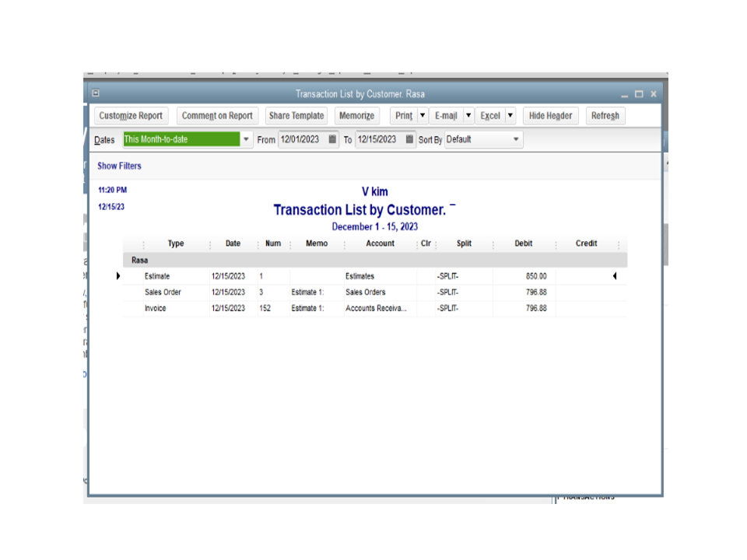Click Hide Header button
747x560 pixels.
[551, 116]
